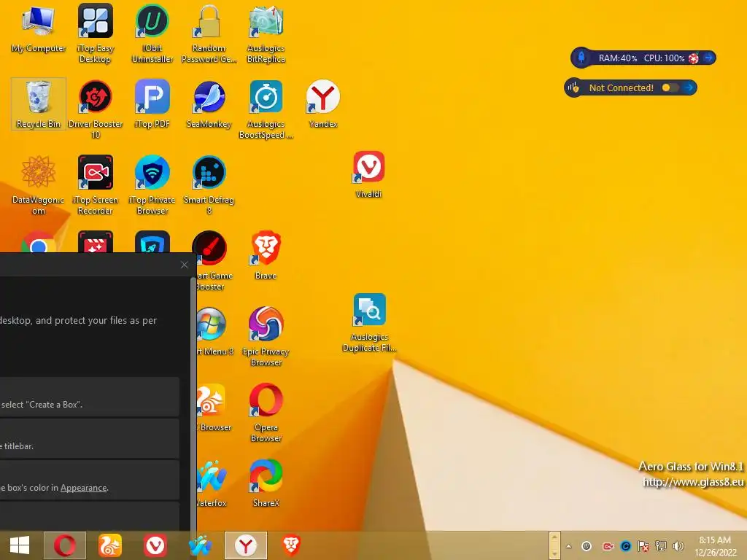Select the Opera Browser desktop shortcut

pyautogui.click(x=266, y=413)
